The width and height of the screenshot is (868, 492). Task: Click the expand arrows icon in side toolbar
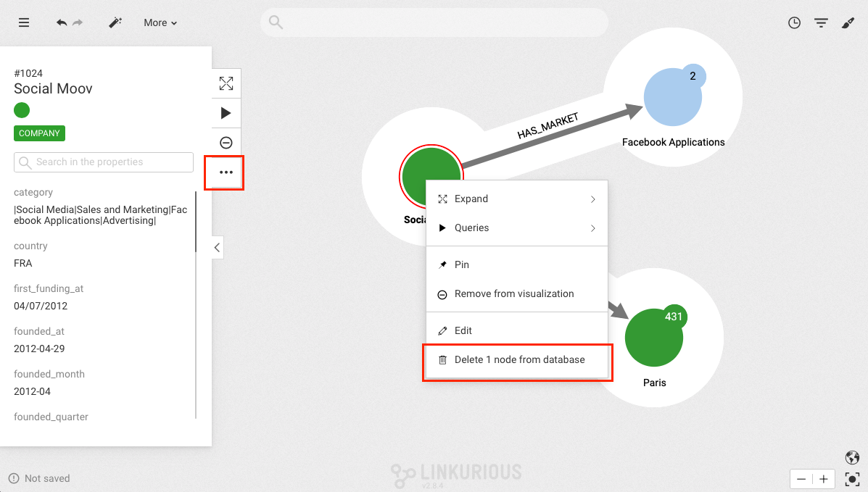click(226, 83)
